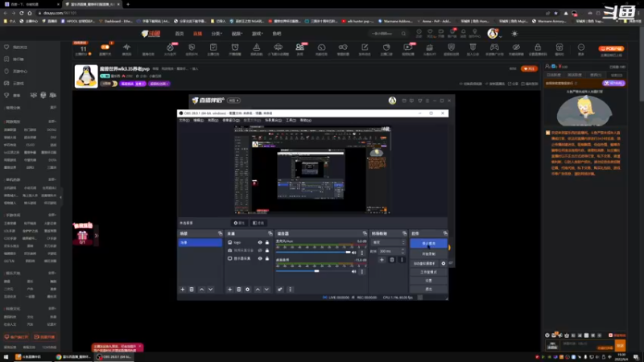
Task: Open gift box on left of player
Action: pos(83,235)
